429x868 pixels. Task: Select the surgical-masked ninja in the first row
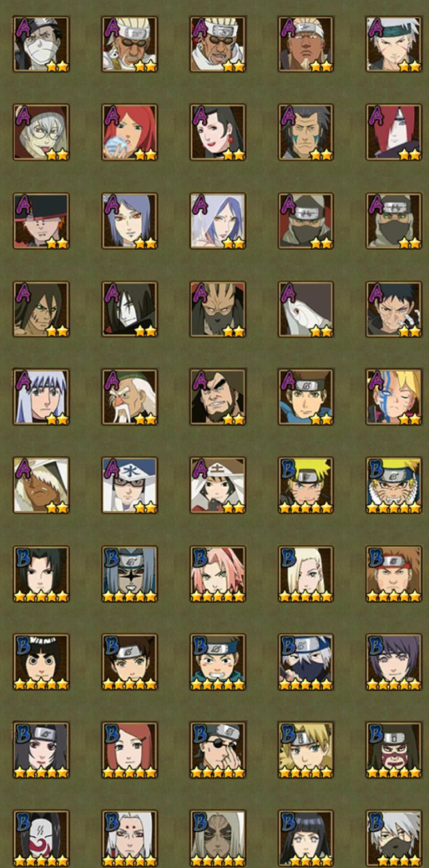[x=41, y=44]
